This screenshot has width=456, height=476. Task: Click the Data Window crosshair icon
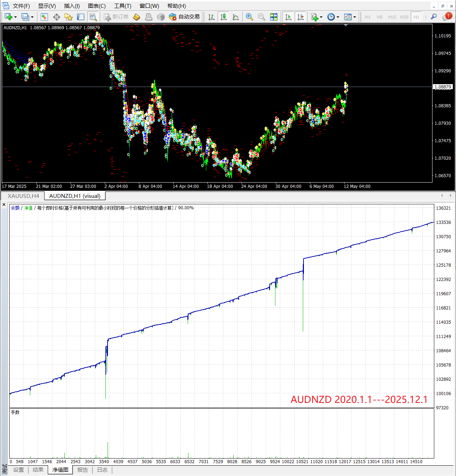coord(56,17)
